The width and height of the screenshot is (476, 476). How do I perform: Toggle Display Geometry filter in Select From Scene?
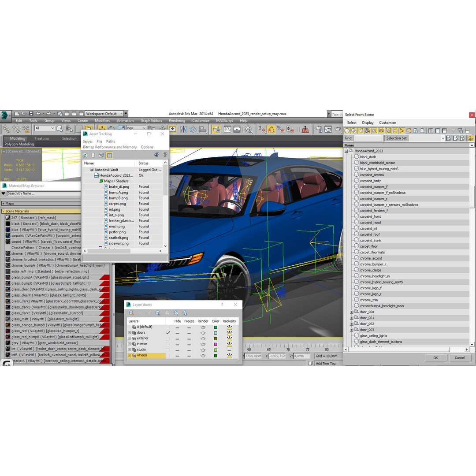tap(347, 131)
